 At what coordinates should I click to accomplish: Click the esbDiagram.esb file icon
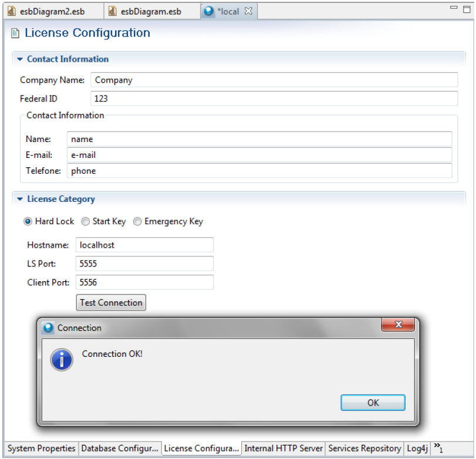tap(112, 11)
